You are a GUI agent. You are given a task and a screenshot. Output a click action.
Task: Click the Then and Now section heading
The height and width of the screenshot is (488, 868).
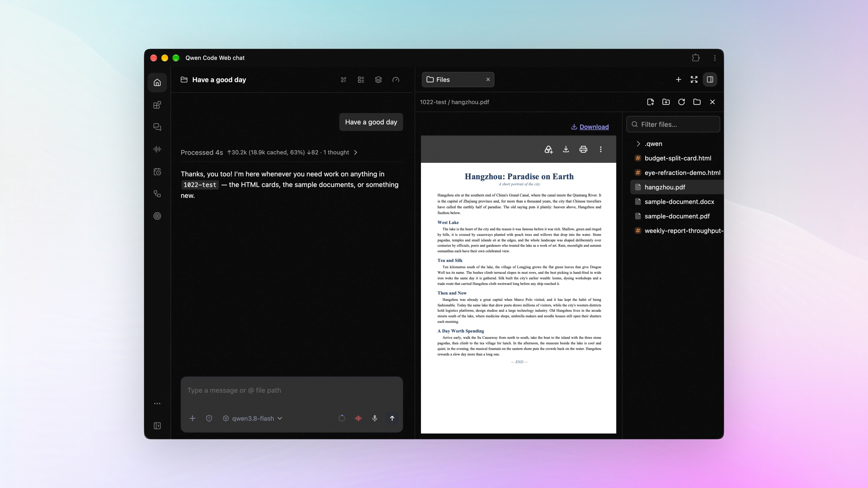(452, 293)
